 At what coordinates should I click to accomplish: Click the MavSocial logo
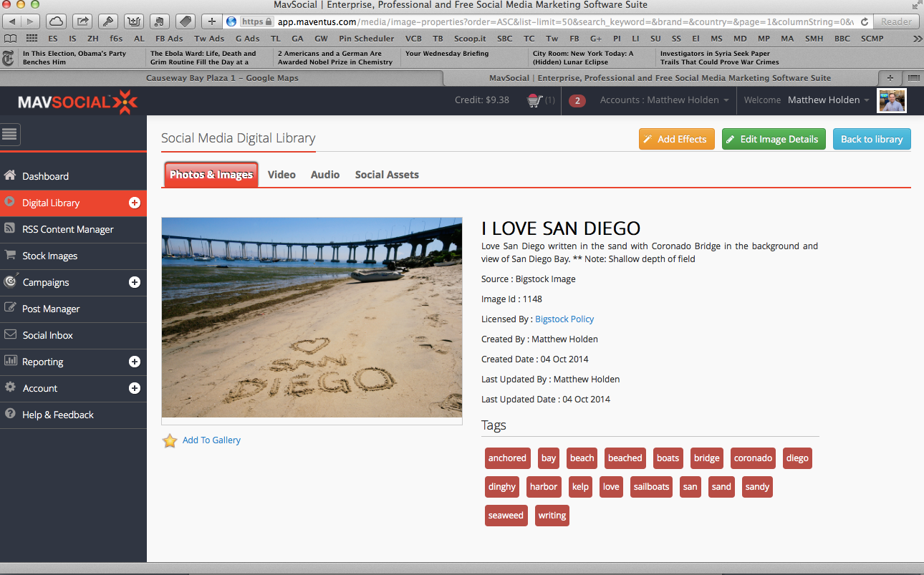coord(77,102)
